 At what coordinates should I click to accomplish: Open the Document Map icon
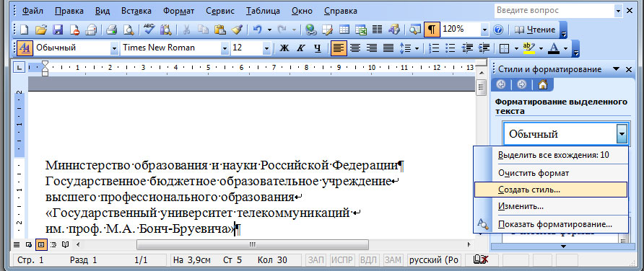pyautogui.click(x=415, y=30)
